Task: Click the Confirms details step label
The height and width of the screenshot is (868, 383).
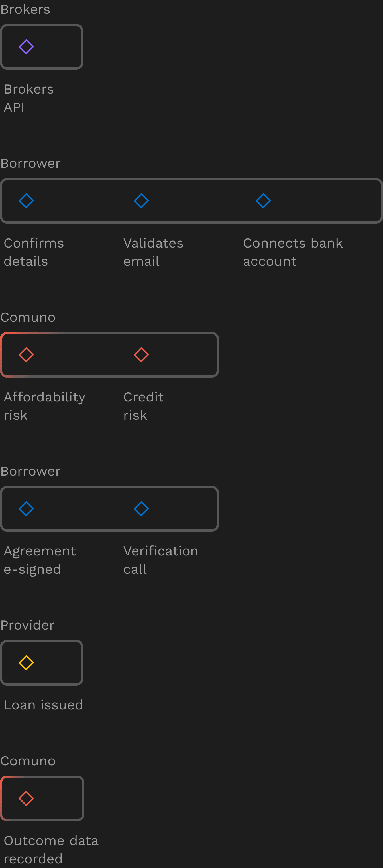Action: (x=34, y=252)
